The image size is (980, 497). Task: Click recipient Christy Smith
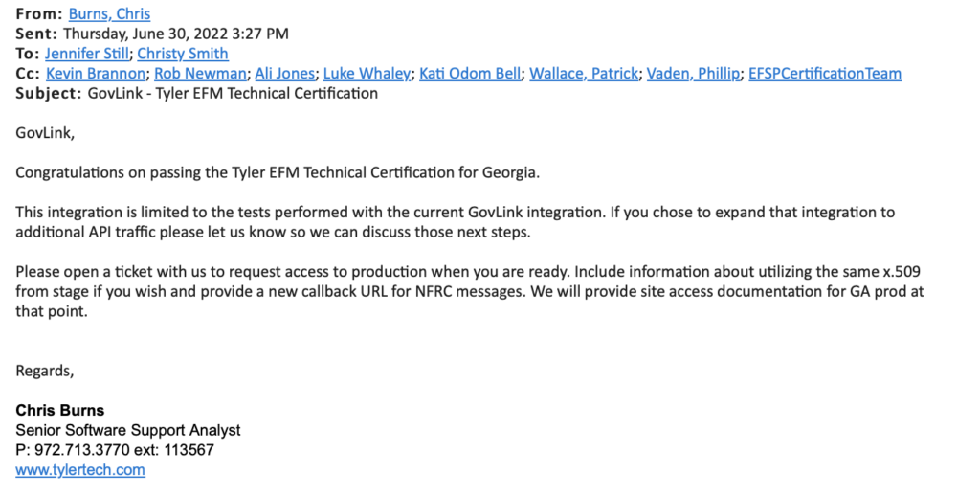pos(183,54)
